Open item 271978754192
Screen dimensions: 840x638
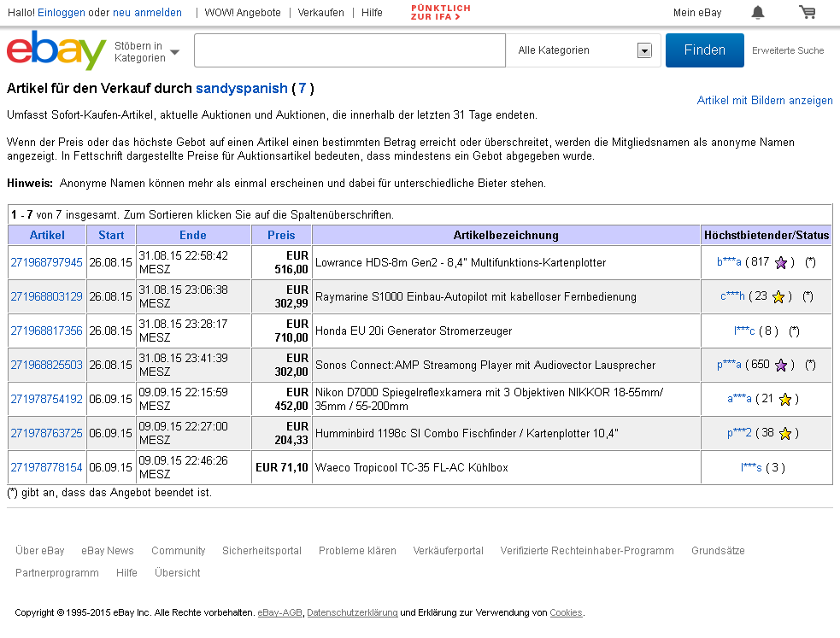(47, 400)
